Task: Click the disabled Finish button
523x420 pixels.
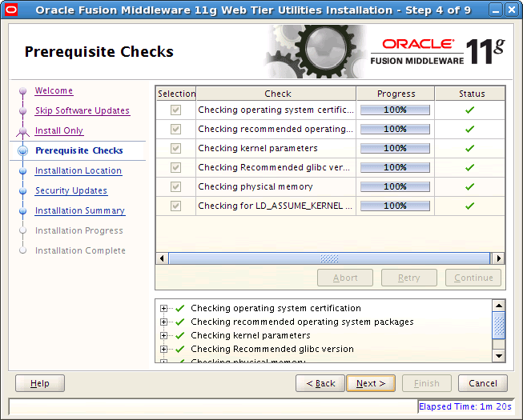Action: (x=427, y=383)
